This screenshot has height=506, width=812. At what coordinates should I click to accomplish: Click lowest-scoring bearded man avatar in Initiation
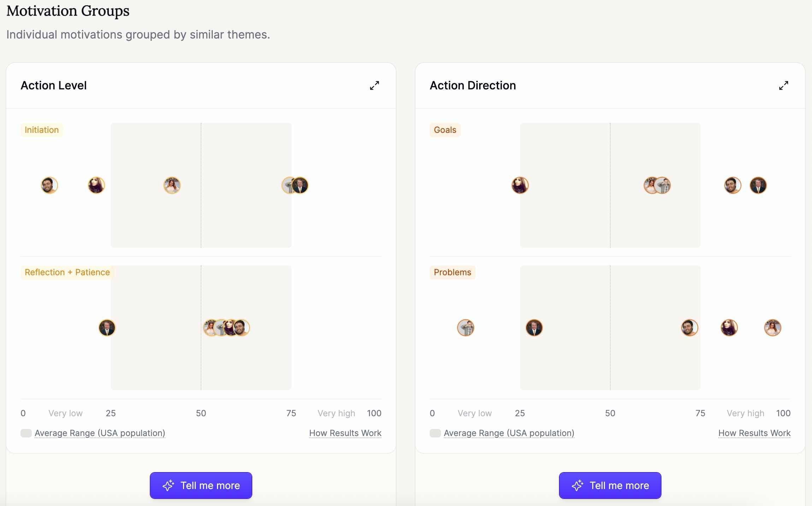tap(49, 185)
